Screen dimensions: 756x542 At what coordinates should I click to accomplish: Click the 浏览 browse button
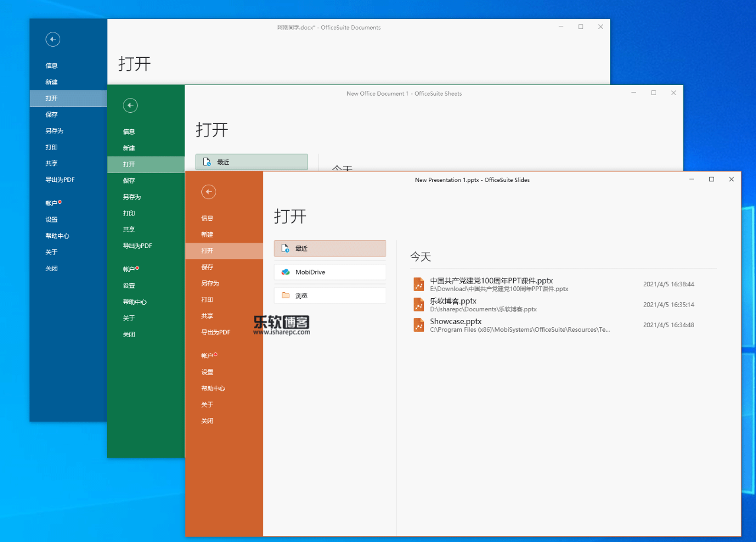coord(330,295)
